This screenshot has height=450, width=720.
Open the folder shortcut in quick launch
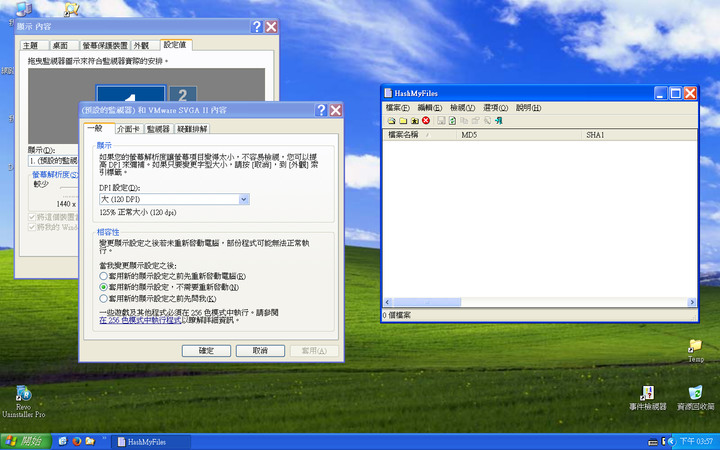[90, 441]
